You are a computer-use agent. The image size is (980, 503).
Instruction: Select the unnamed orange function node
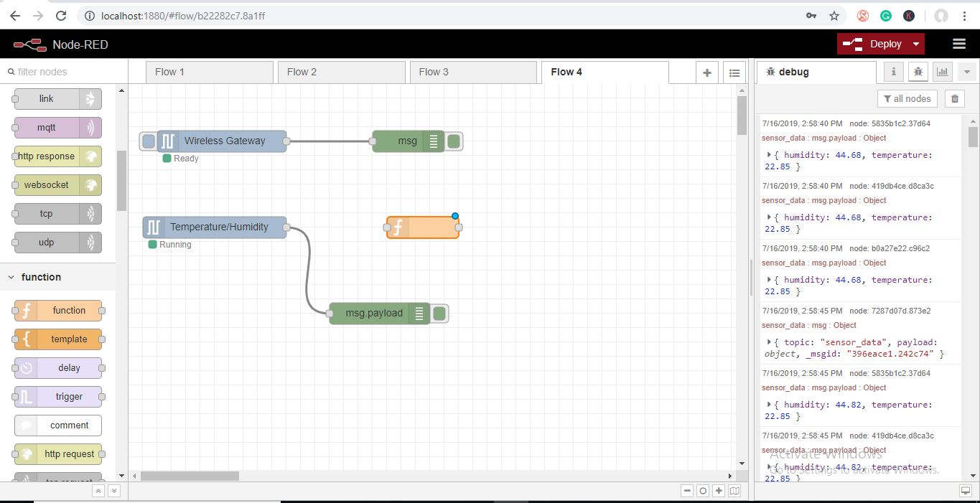click(x=423, y=227)
